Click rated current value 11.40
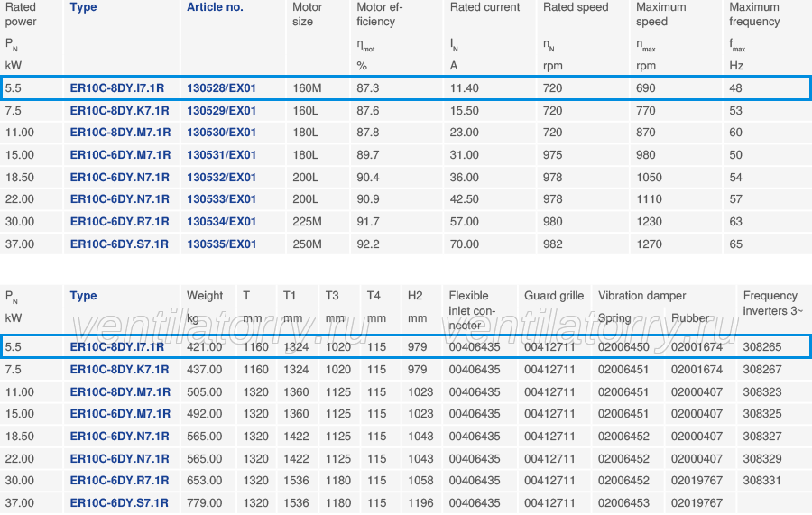The image size is (812, 515). pyautogui.click(x=464, y=88)
